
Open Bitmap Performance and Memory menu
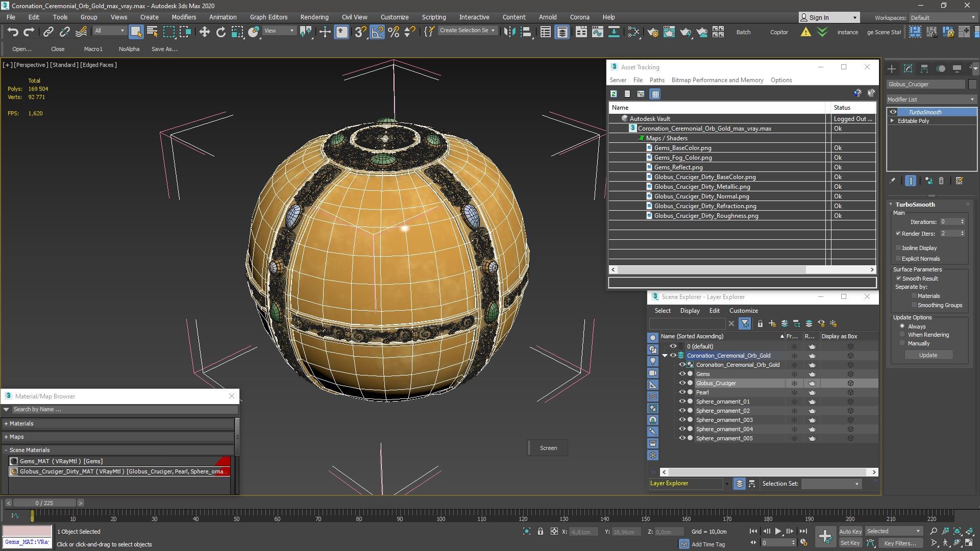pyautogui.click(x=717, y=80)
